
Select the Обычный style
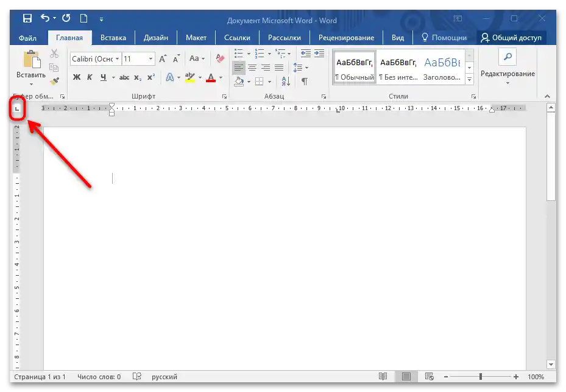click(355, 68)
